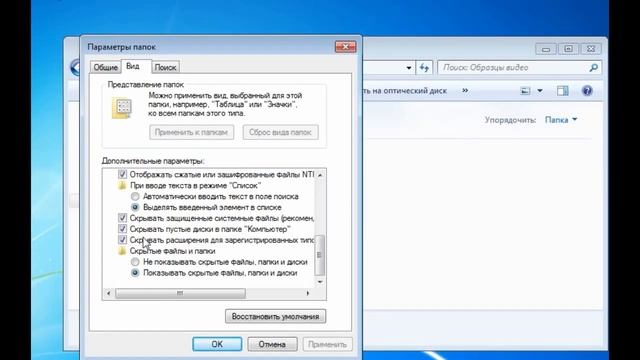The width and height of the screenshot is (640, 360).
Task: Select Выделять введенный элемент в списке
Action: tap(135, 207)
